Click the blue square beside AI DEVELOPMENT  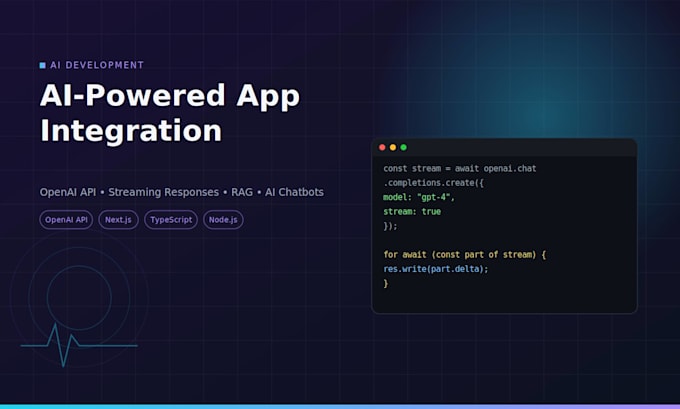click(42, 65)
